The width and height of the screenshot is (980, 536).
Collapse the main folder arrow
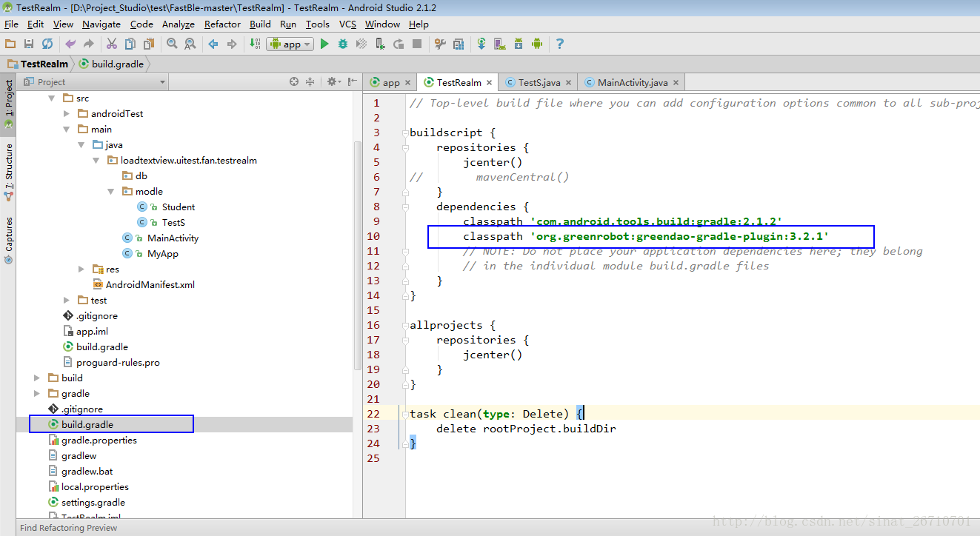click(x=67, y=129)
